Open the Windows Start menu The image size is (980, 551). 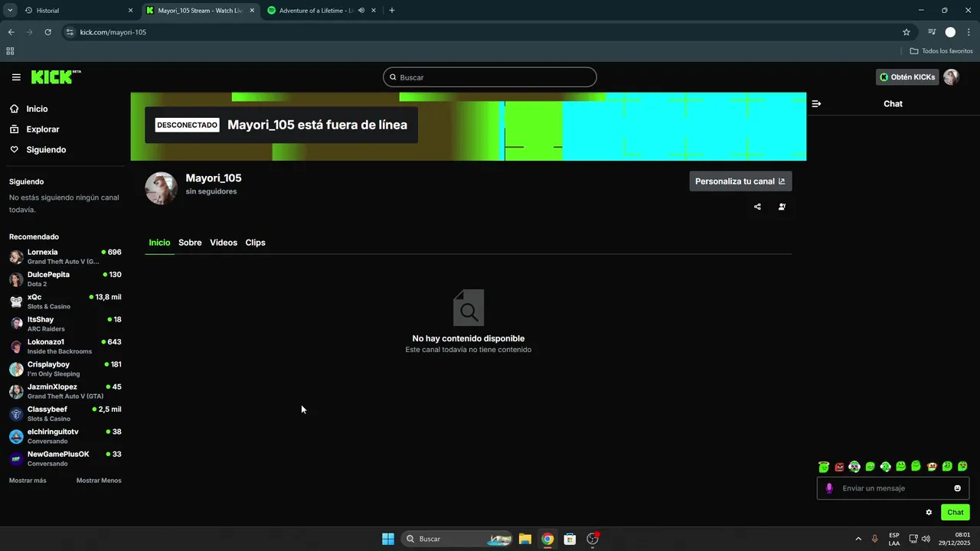[388, 539]
